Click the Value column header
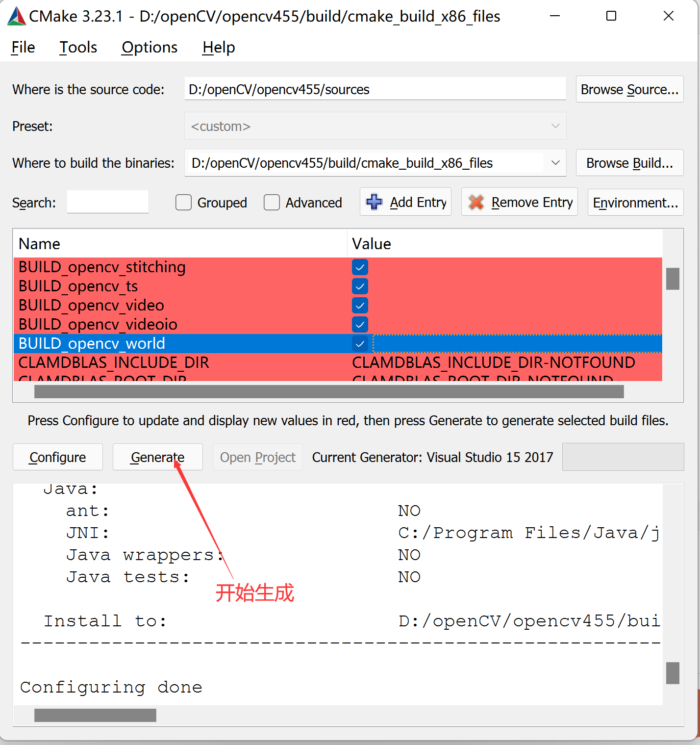 click(x=504, y=244)
